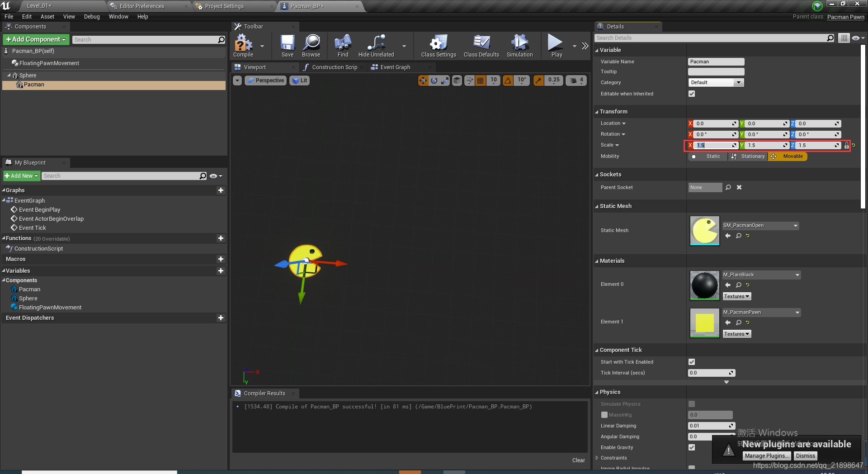
Task: Click Add New in My Blueprint
Action: point(22,176)
